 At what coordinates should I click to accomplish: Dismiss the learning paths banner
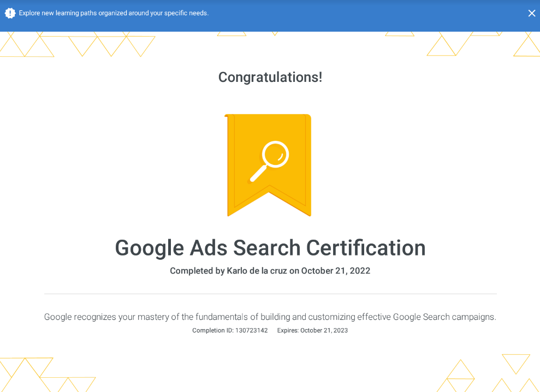(x=531, y=13)
